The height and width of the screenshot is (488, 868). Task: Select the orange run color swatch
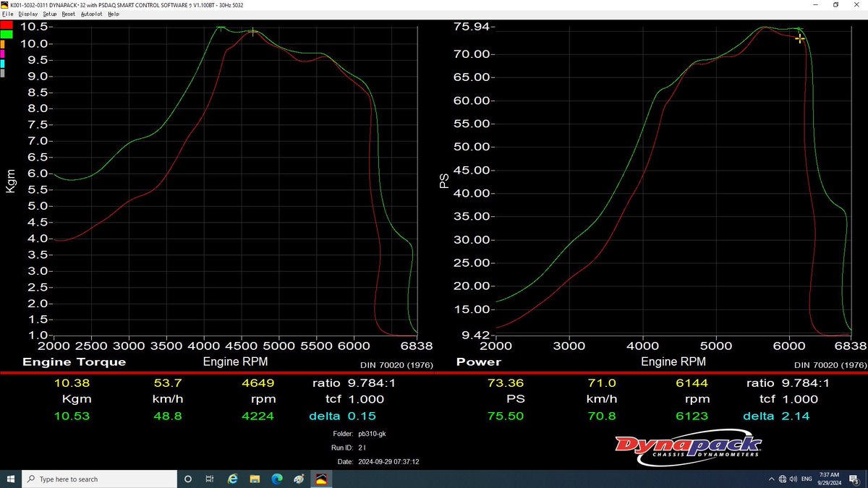coord(3,44)
